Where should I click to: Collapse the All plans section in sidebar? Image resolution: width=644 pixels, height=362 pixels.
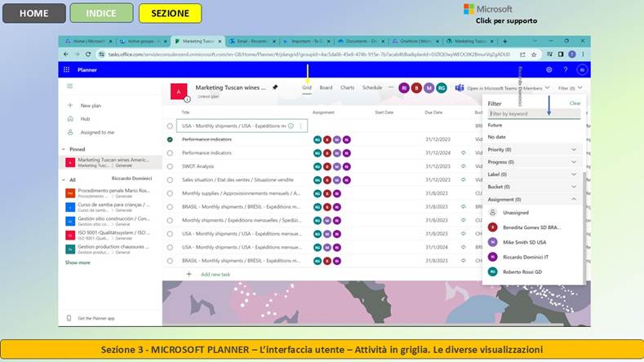pos(64,179)
